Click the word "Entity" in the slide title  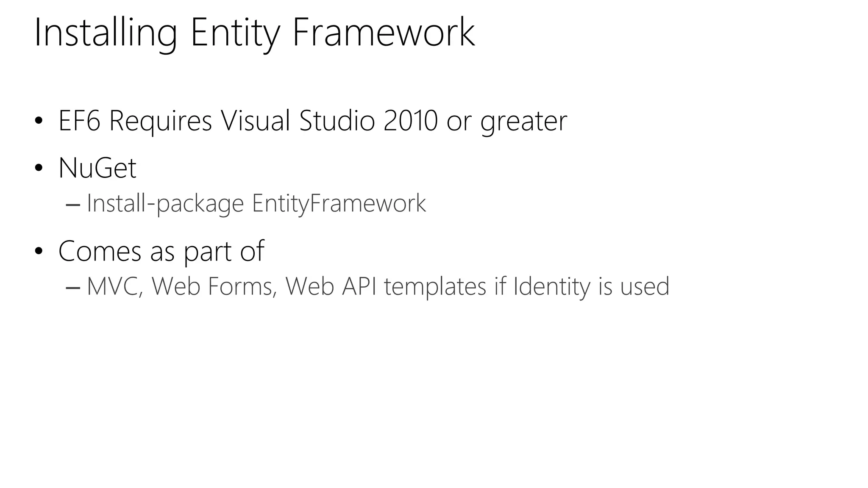236,33
